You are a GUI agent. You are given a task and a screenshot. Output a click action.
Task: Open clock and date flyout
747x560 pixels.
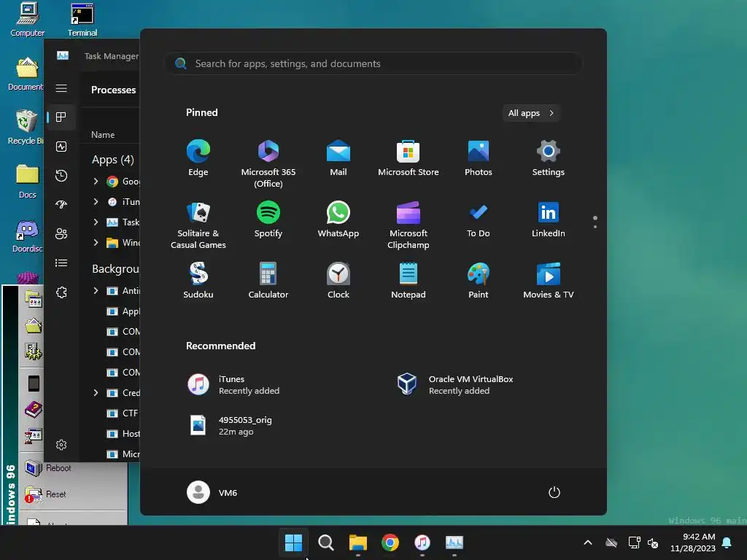click(x=693, y=542)
